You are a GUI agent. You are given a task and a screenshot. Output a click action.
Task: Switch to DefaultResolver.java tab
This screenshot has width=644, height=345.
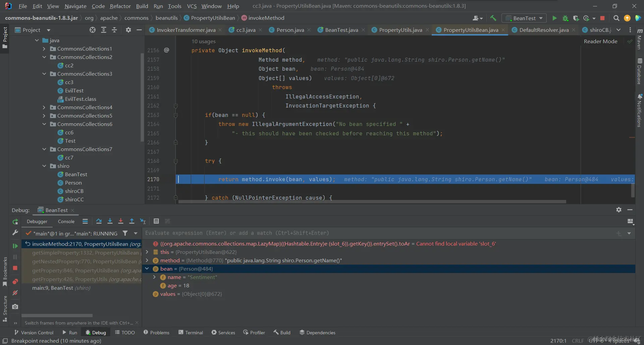[544, 30]
